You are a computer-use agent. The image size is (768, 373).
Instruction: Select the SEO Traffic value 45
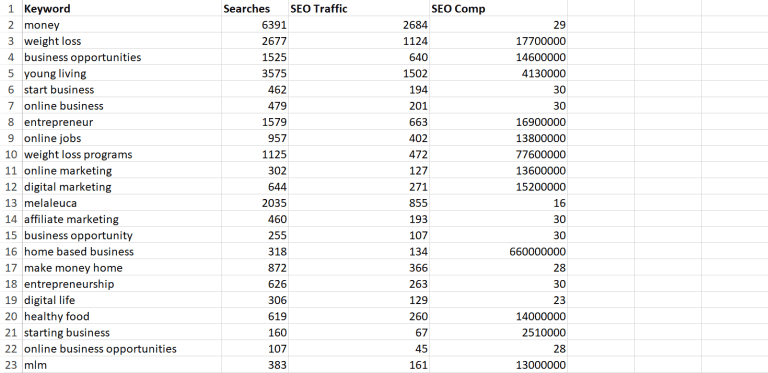(359, 348)
